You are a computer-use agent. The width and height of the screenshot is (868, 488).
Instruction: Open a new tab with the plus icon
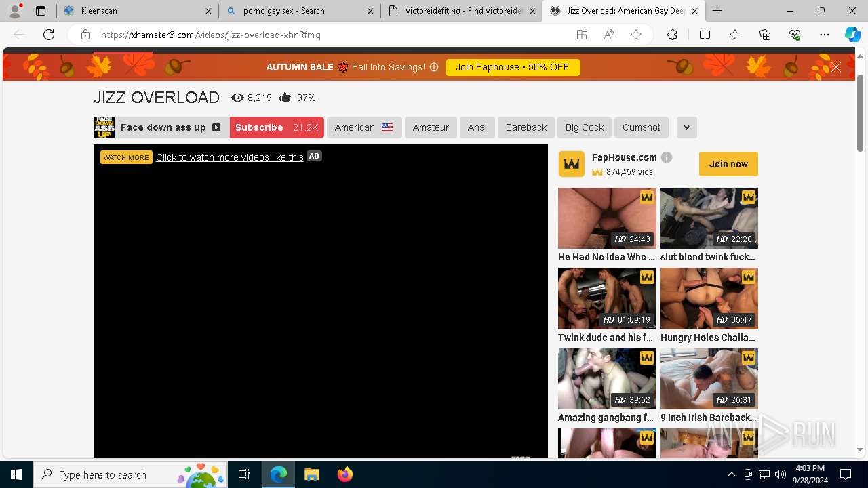[x=717, y=11]
